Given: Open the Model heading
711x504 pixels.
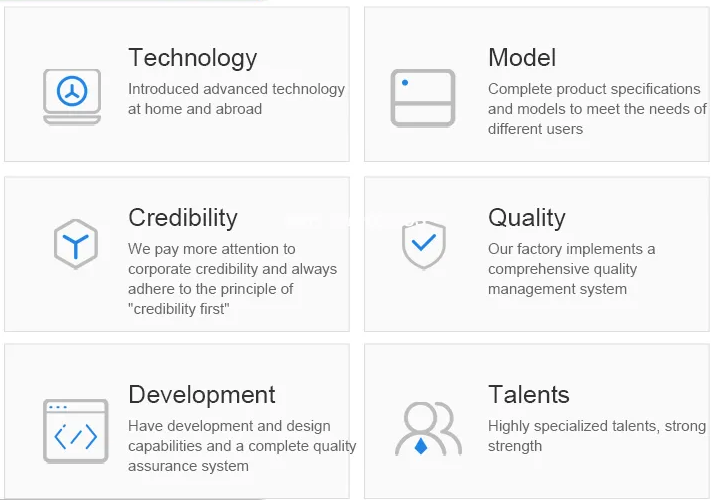Looking at the screenshot, I should coord(522,58).
